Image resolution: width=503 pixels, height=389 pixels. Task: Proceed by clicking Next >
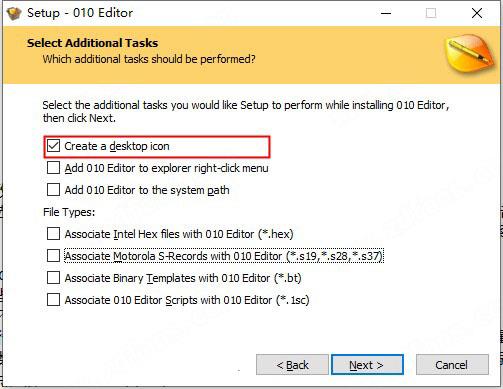coord(367,365)
